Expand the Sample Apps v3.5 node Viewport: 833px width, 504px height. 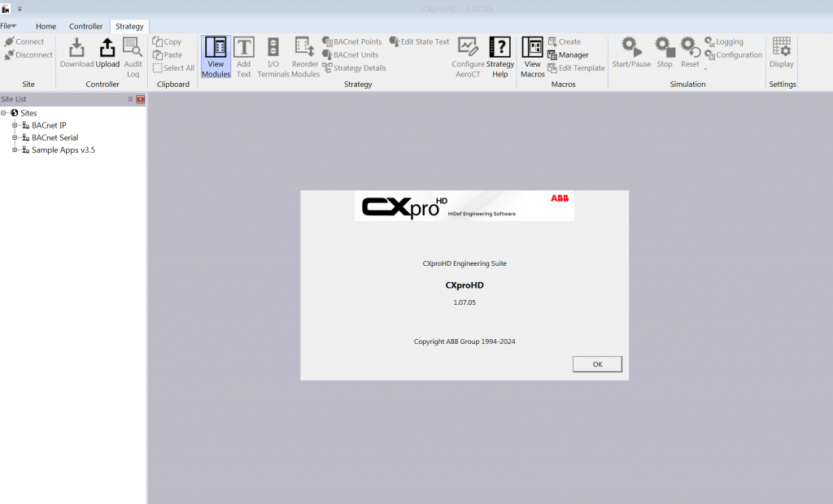pos(15,150)
